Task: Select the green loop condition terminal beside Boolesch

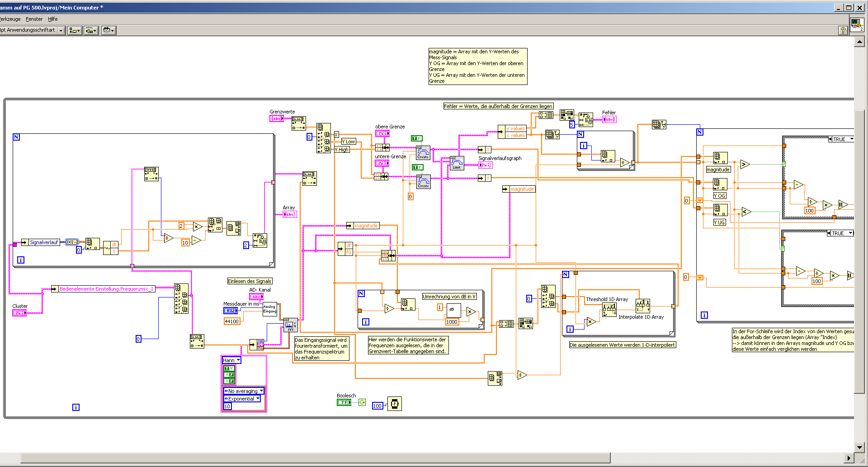Action: pos(362,402)
